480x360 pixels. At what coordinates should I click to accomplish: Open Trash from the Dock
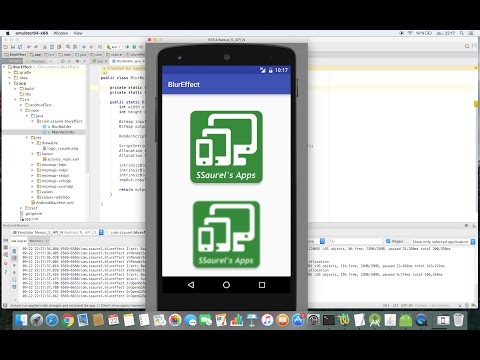click(x=459, y=320)
